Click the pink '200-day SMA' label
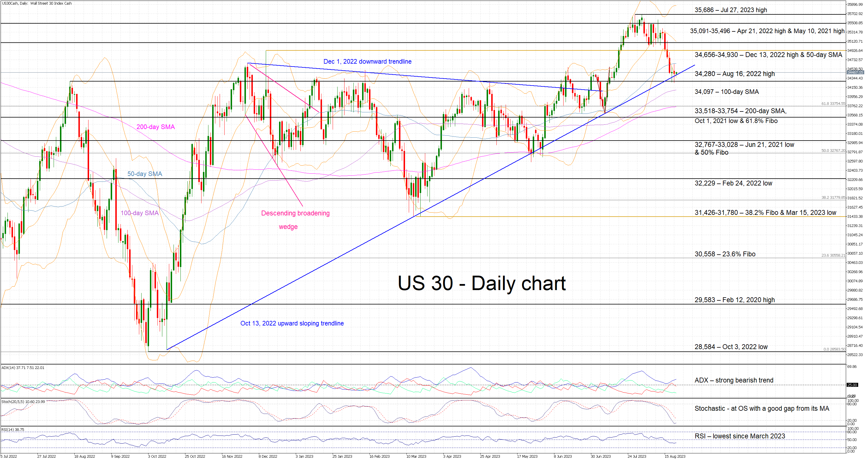Image resolution: width=868 pixels, height=460 pixels. point(155,127)
